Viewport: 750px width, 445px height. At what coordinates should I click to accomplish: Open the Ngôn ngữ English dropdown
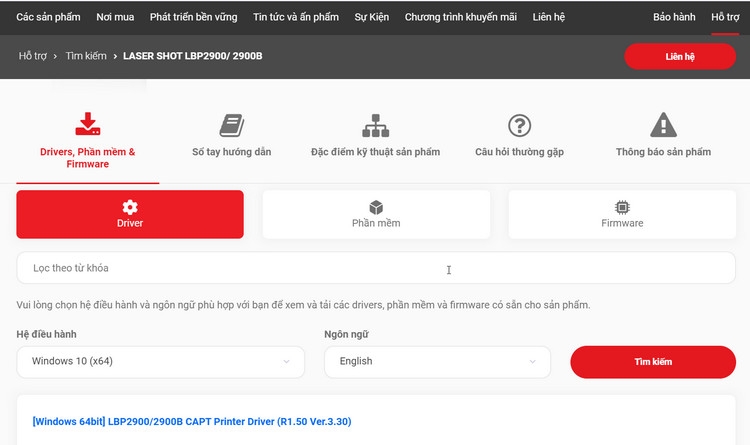pyautogui.click(x=437, y=362)
